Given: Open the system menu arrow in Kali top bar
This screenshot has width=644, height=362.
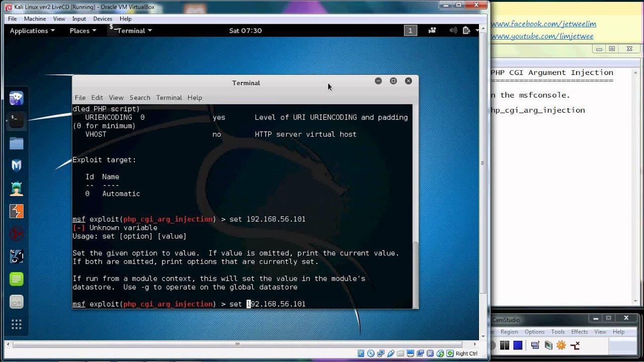Looking at the screenshot, I should tap(477, 31).
